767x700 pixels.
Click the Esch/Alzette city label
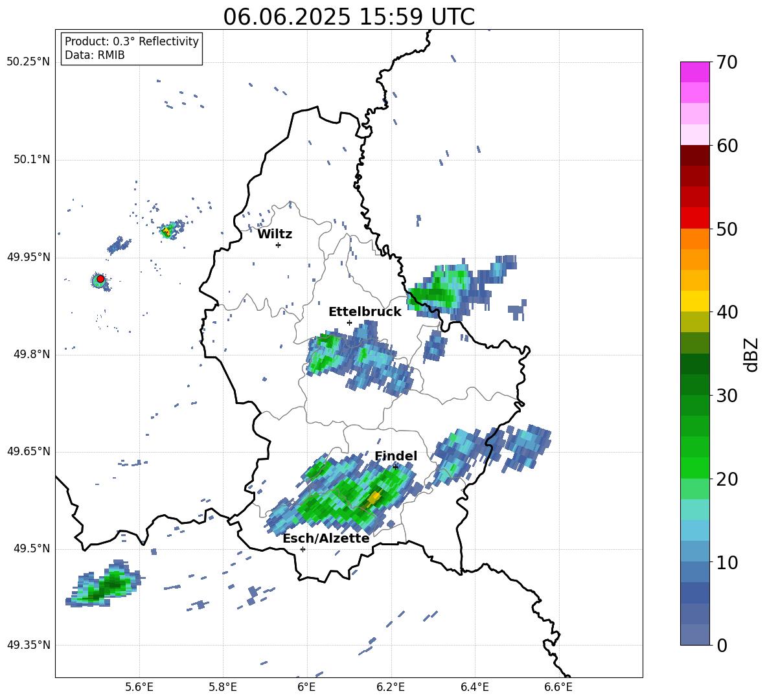(326, 538)
